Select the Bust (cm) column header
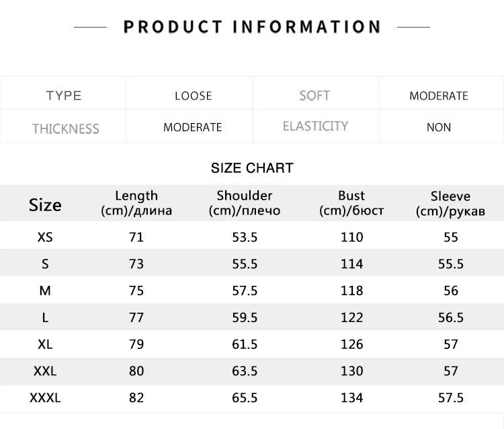 [x=351, y=203]
